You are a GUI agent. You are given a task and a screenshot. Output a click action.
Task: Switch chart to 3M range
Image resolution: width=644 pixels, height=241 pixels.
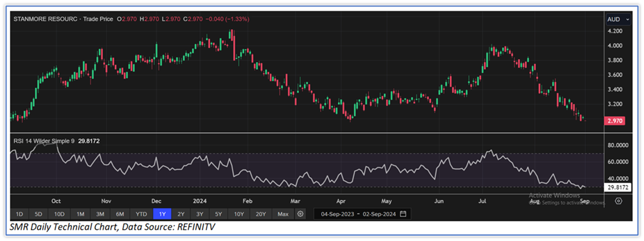pyautogui.click(x=100, y=214)
